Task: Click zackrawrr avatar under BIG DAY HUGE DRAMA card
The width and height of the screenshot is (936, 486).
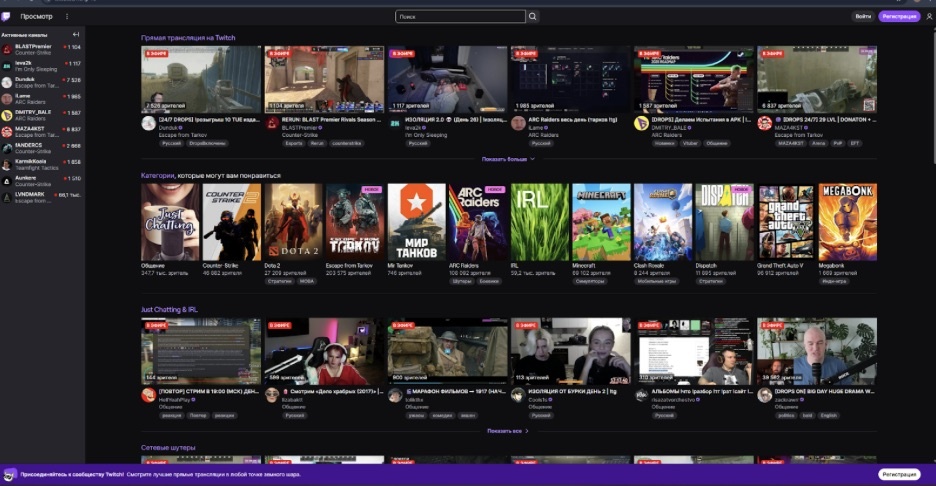Action: [x=765, y=395]
